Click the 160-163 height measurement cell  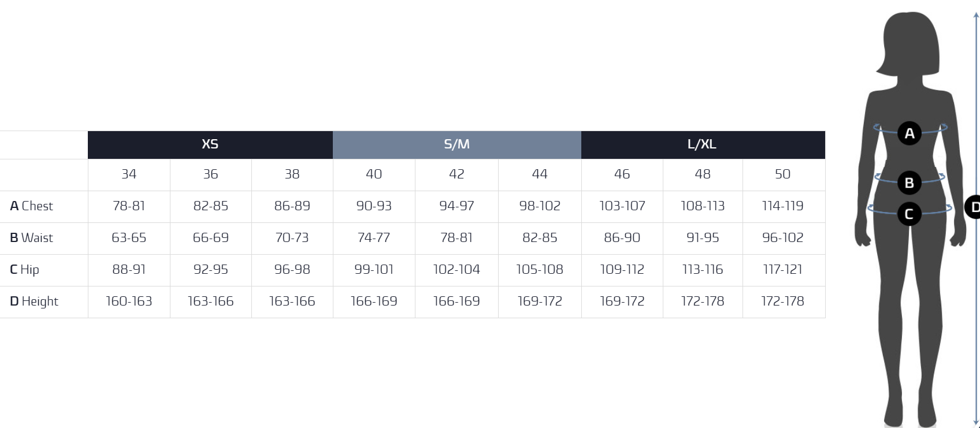tap(129, 302)
